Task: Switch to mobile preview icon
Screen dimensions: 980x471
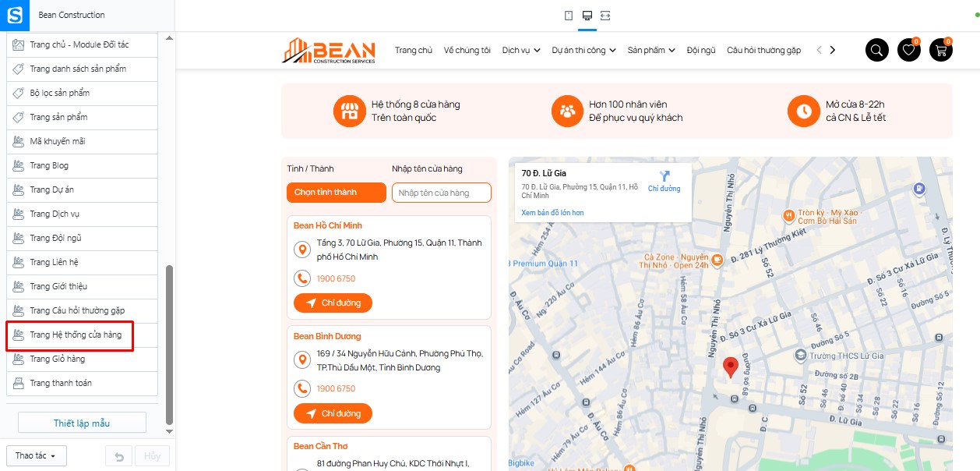Action: coord(569,16)
